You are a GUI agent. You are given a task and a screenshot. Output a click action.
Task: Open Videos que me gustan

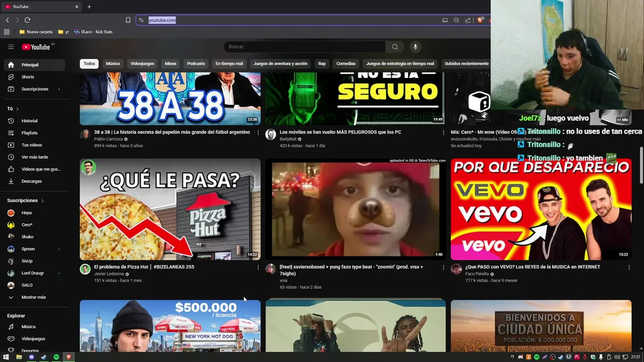[34, 169]
